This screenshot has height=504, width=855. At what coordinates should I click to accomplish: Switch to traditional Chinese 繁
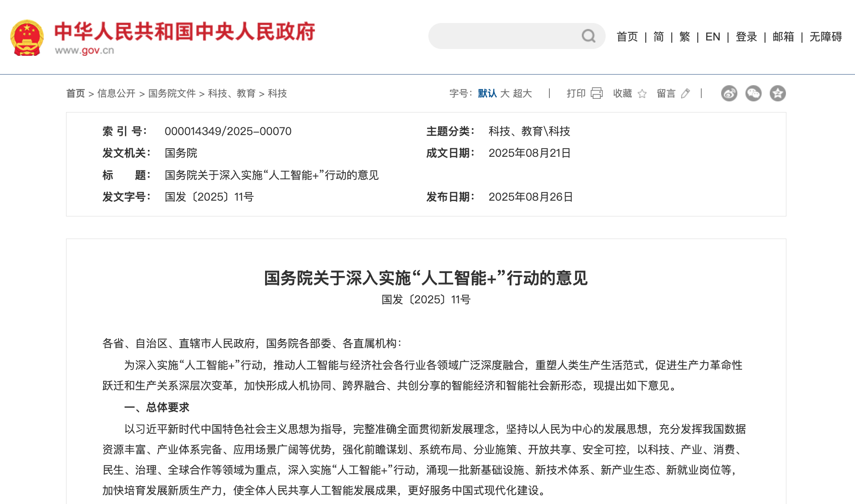(x=685, y=37)
